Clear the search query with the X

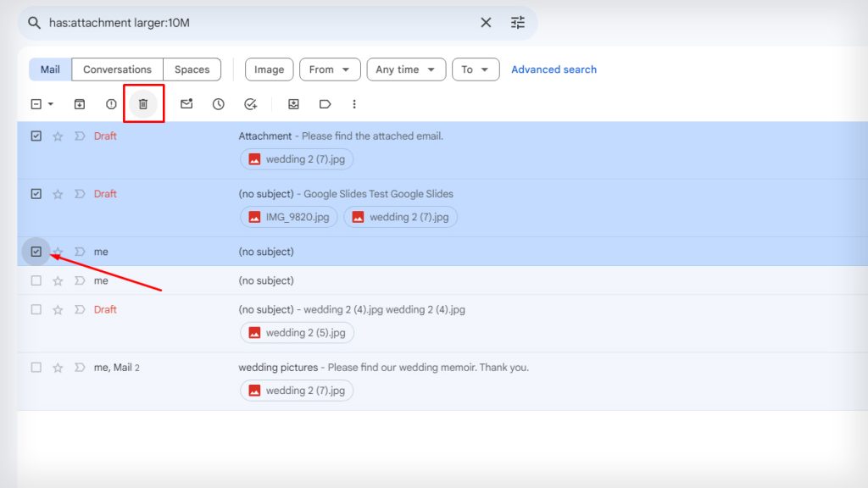(x=486, y=23)
